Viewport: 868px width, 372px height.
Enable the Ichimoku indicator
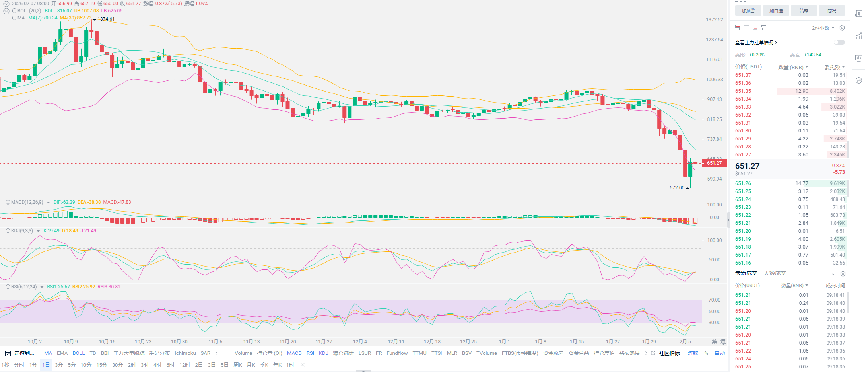coord(185,353)
